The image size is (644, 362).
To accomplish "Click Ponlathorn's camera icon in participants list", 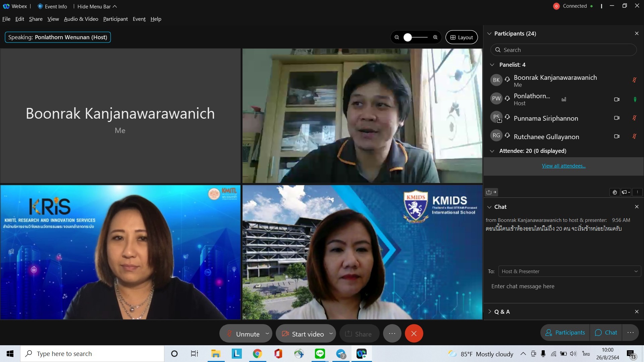I will pyautogui.click(x=616, y=100).
